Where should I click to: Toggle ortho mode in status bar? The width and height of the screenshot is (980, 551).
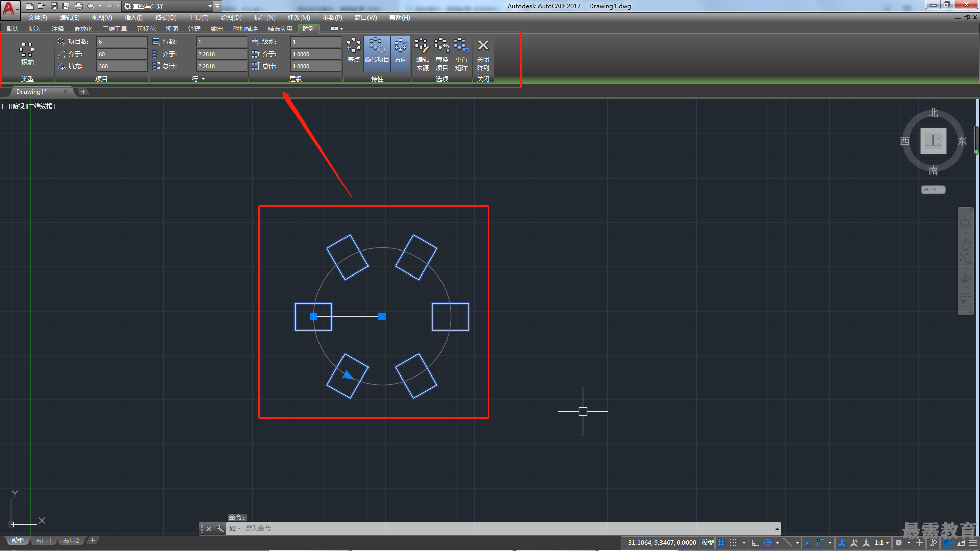[x=755, y=543]
